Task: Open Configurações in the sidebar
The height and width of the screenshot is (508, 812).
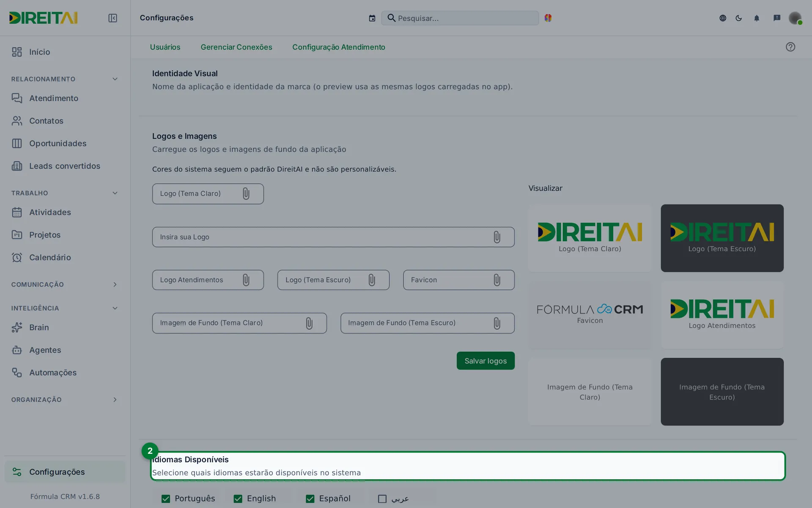Action: pos(65,472)
